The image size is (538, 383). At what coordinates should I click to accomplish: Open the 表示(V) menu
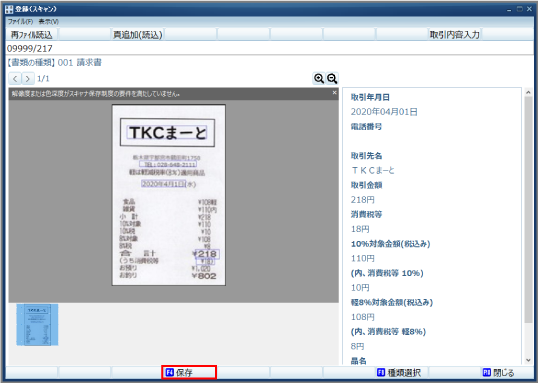click(x=48, y=22)
